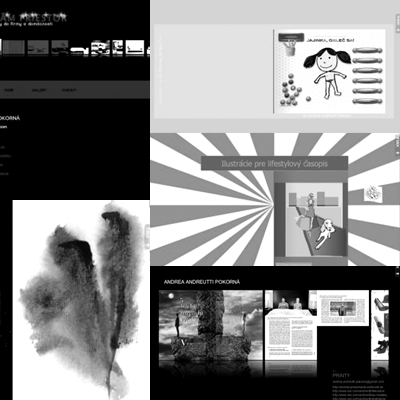Click the "ANDREA ANDREUTTI POKORNÁ" heading
The height and width of the screenshot is (400, 400).
(202, 282)
